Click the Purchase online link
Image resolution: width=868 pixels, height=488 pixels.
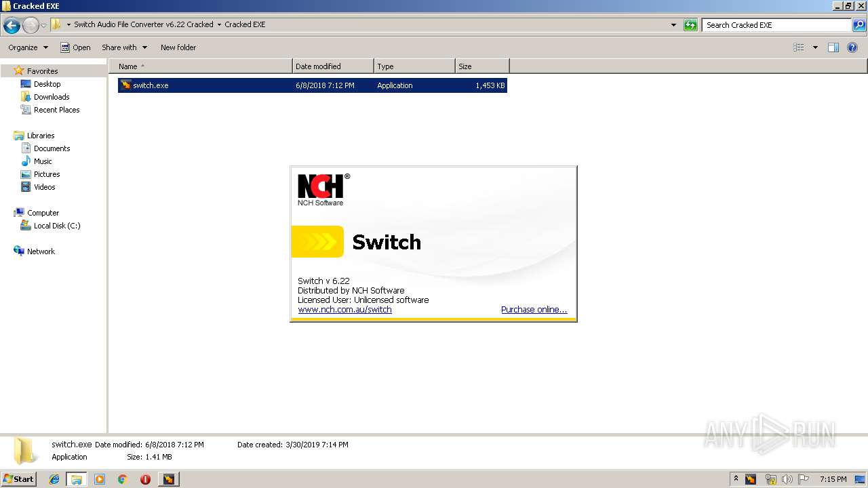pos(534,310)
